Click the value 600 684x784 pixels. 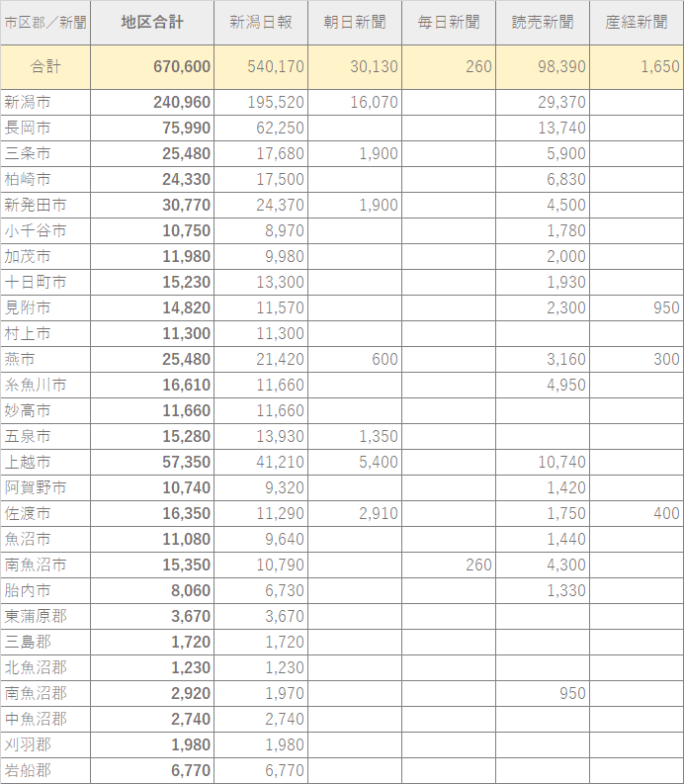385,359
